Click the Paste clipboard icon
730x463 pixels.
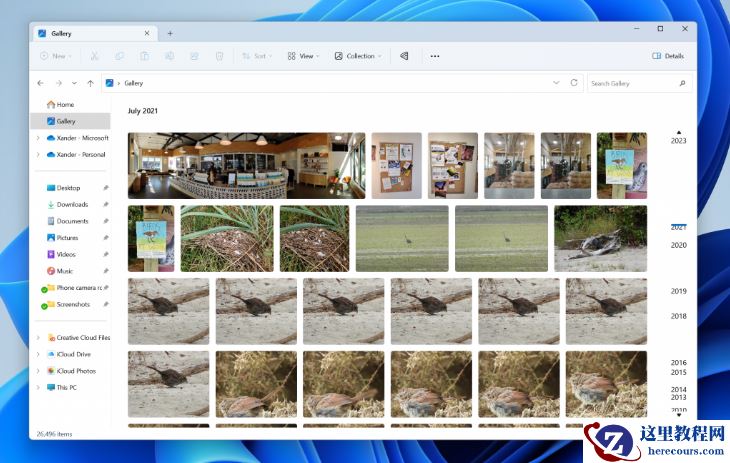tap(144, 56)
